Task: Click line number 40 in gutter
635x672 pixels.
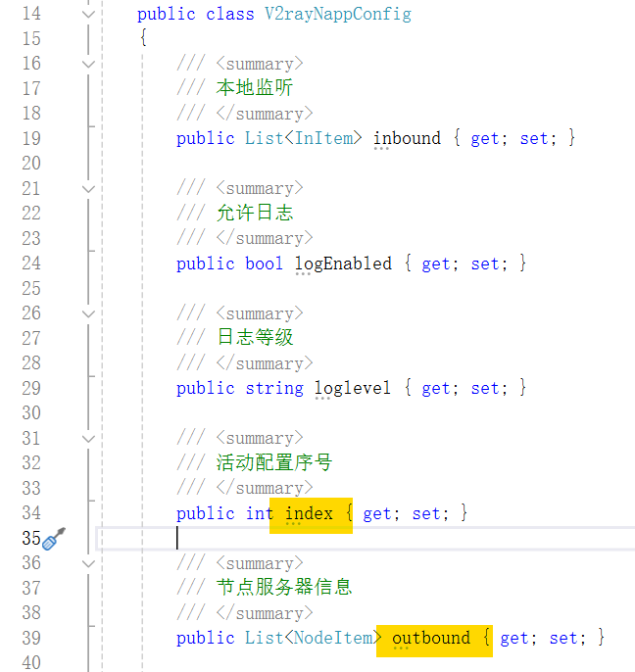Action: [31, 662]
